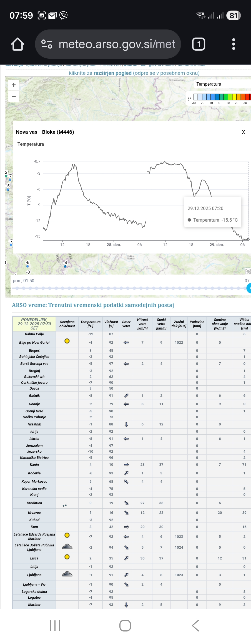Click the time slider handle at right end
Viewport: 251px width, 644px height.
249,288
